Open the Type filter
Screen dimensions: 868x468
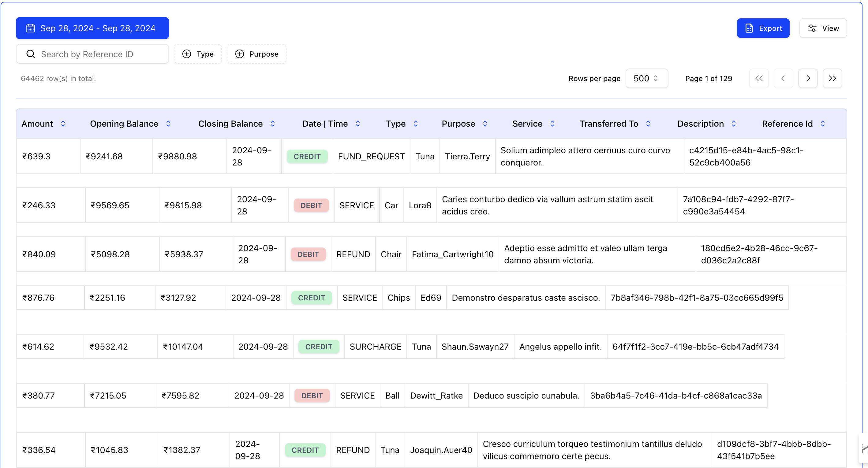point(198,54)
